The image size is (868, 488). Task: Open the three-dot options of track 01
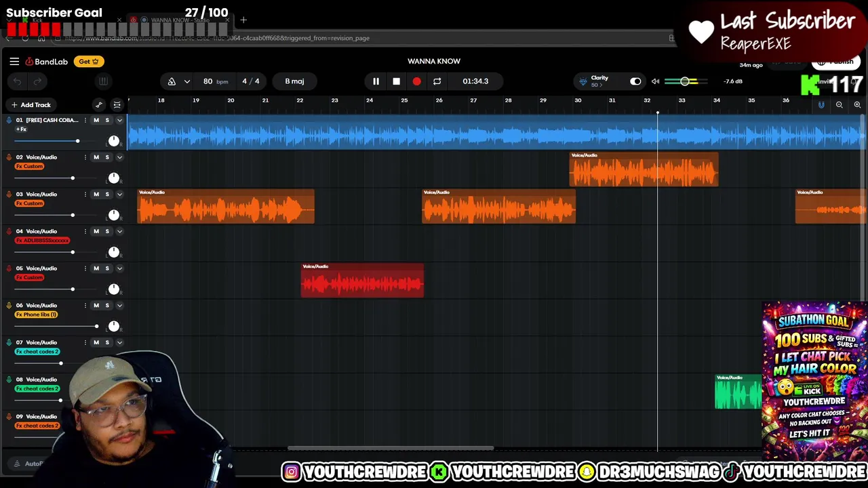coord(85,120)
